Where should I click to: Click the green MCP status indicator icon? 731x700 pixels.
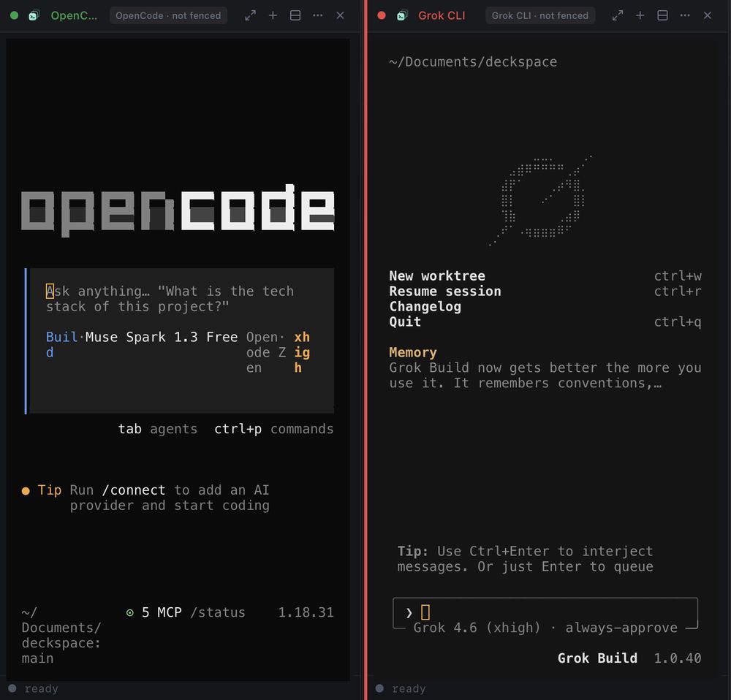point(130,612)
